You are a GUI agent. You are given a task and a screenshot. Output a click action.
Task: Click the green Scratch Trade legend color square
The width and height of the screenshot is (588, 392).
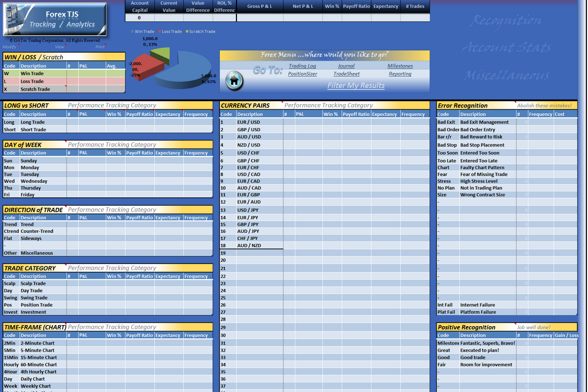[x=188, y=31]
